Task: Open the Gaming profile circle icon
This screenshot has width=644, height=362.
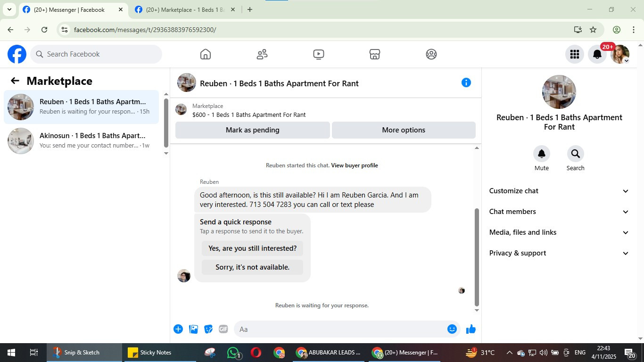Action: coord(431,54)
